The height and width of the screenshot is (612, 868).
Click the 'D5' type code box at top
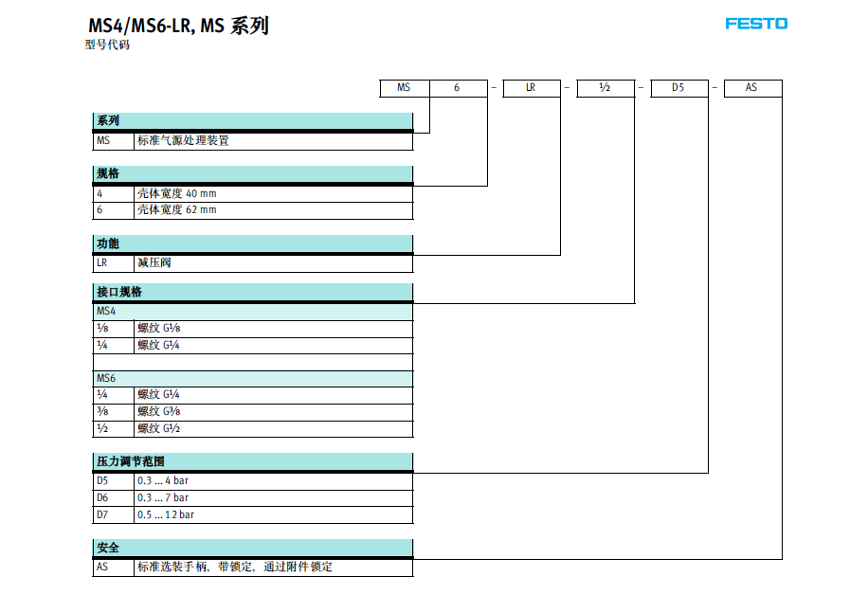678,88
